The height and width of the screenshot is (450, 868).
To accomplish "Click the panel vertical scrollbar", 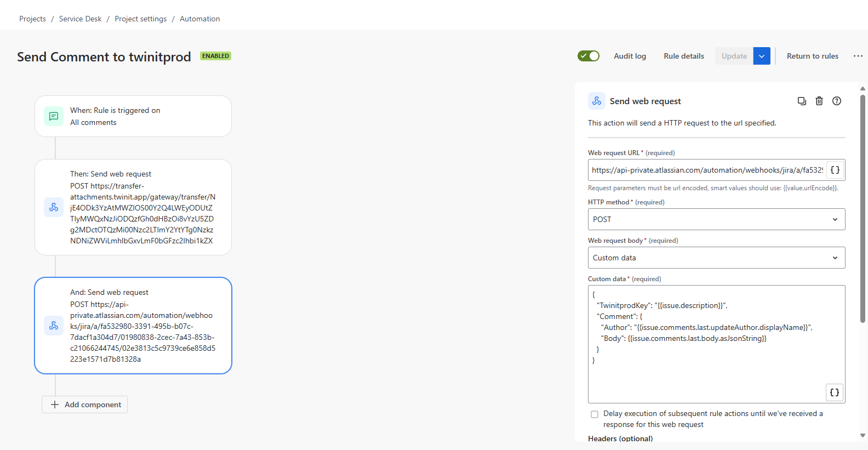I will pyautogui.click(x=863, y=208).
